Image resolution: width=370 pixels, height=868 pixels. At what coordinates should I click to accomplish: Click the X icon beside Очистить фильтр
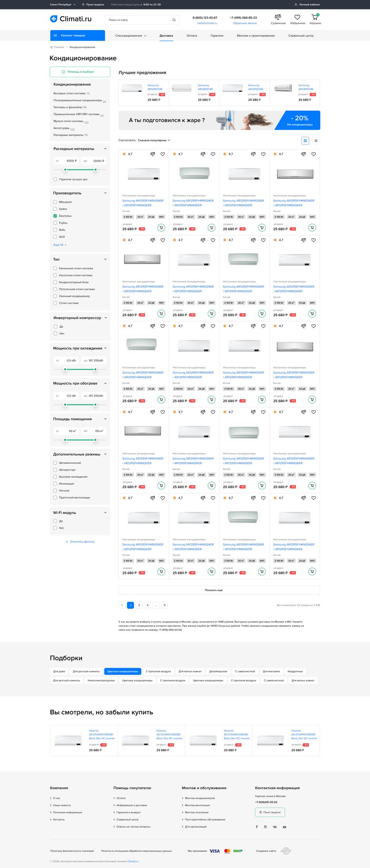[x=67, y=542]
